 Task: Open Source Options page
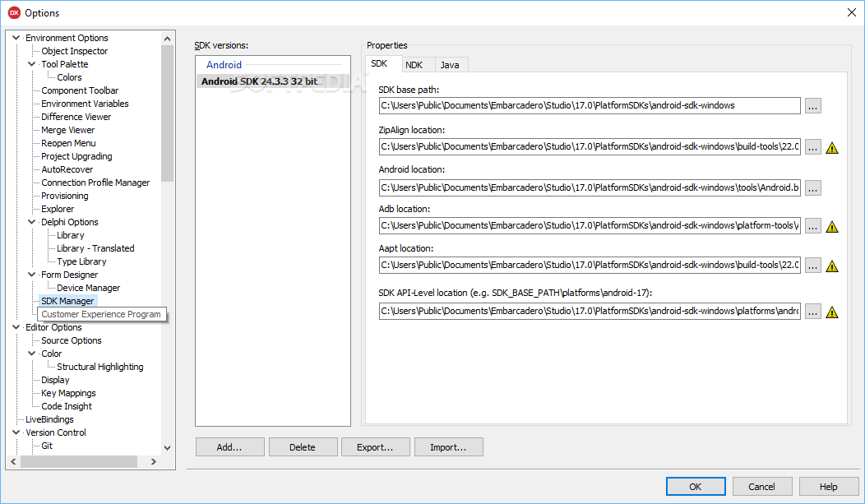point(72,340)
